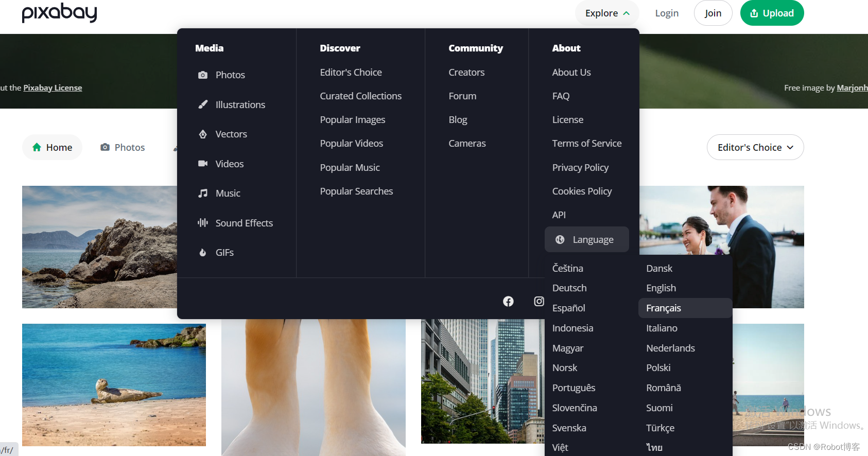Select Français language
Viewport: 868px width, 456px height.
click(685, 308)
